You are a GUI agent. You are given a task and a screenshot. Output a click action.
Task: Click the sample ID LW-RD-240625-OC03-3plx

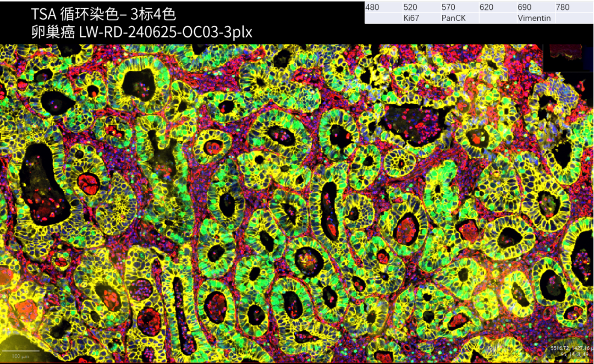click(x=166, y=32)
